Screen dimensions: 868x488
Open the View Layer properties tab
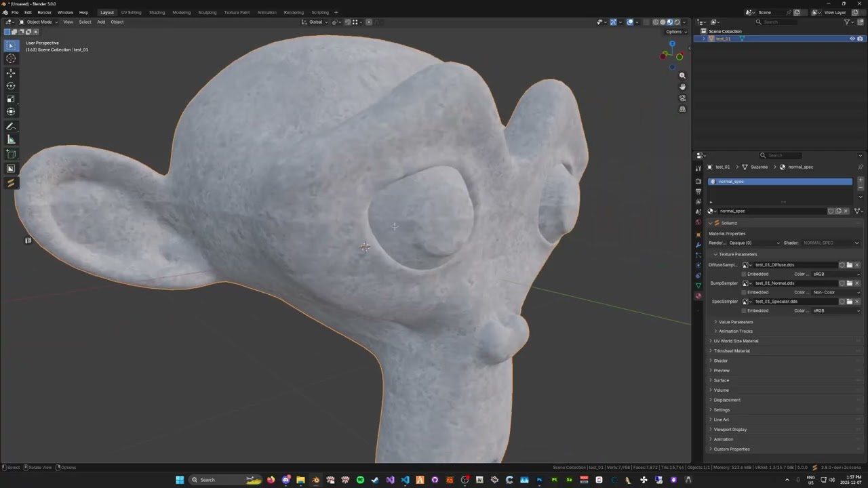698,202
